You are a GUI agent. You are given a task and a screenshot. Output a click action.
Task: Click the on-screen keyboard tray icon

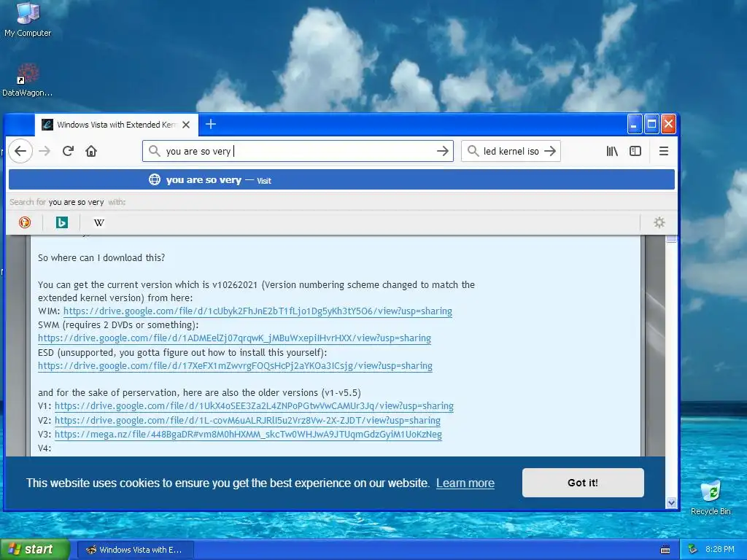click(x=665, y=550)
